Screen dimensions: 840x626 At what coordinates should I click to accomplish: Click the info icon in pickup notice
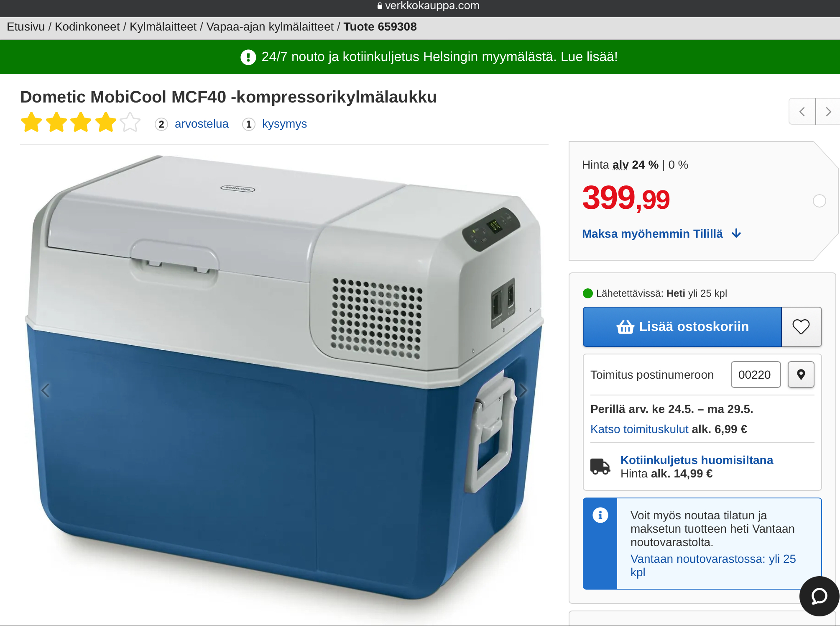click(x=600, y=515)
